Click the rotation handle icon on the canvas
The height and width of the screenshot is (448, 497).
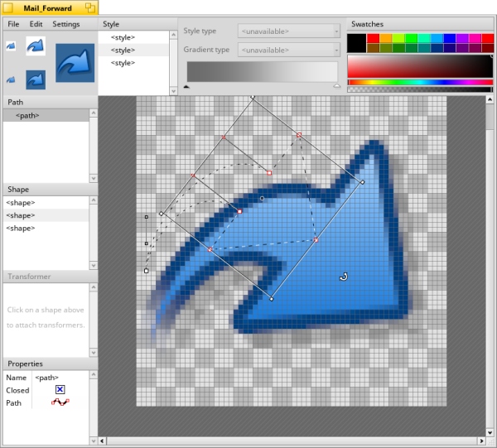click(x=344, y=277)
